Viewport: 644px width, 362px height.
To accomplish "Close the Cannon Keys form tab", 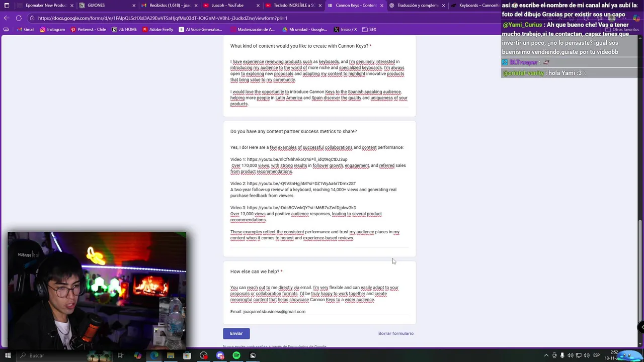I will [381, 6].
